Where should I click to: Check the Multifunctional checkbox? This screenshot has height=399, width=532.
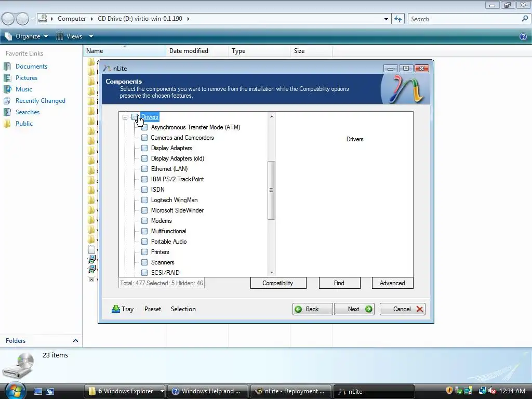[x=144, y=231]
